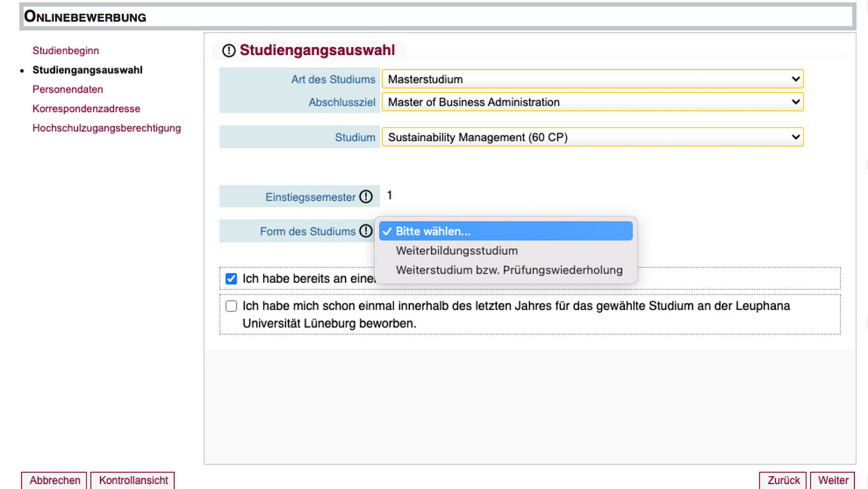The height and width of the screenshot is (489, 868).
Task: Click info icon next to Form des Studiums
Action: click(366, 231)
